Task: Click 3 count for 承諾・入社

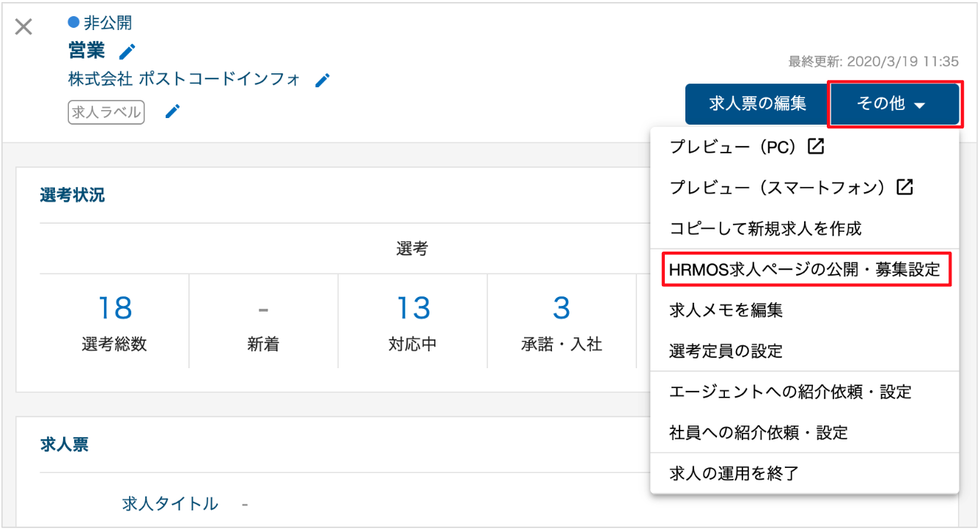Action: [x=561, y=309]
